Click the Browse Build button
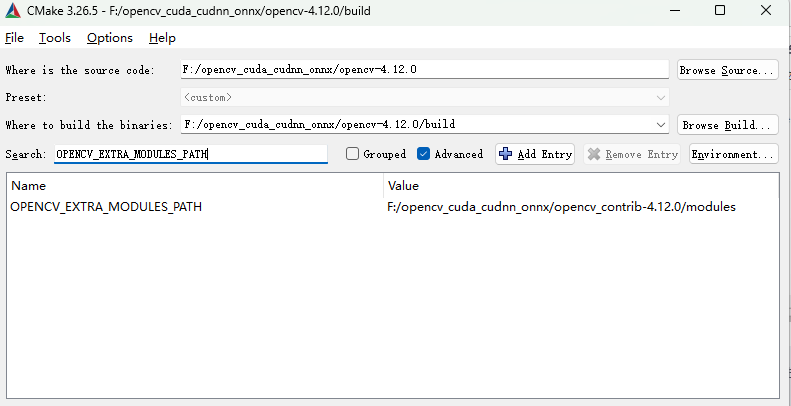The image size is (791, 406). (727, 125)
